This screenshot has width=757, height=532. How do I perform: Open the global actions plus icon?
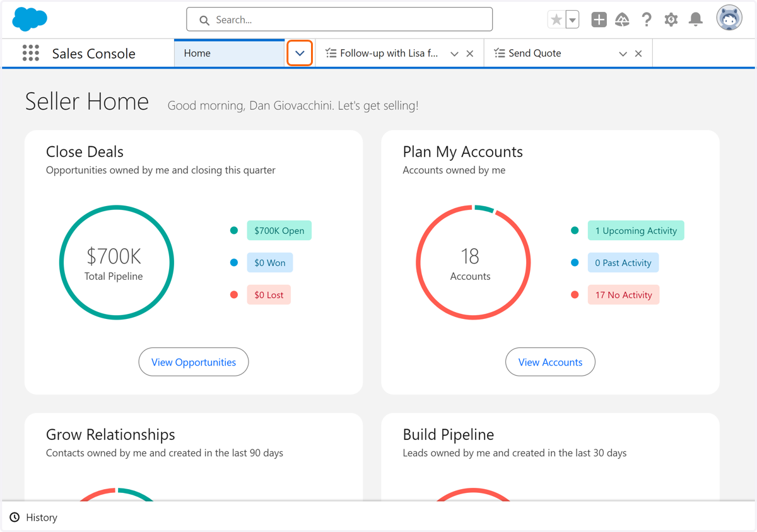tap(599, 20)
